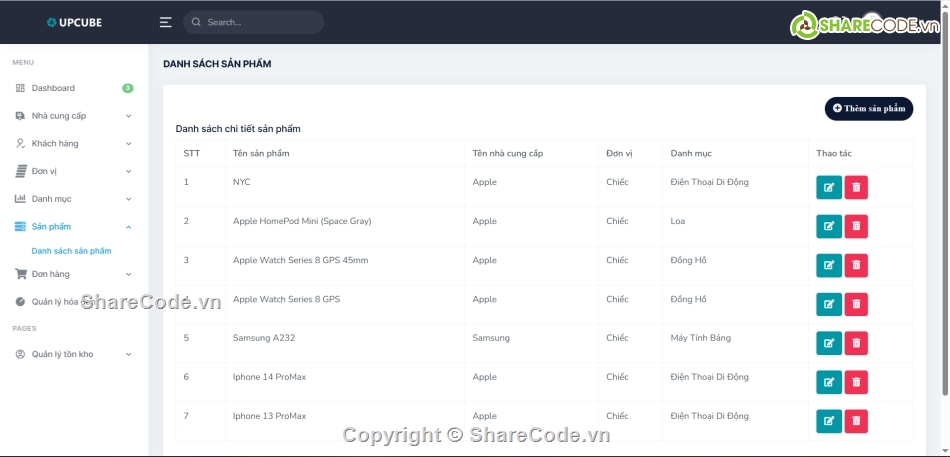The image size is (950, 457).
Task: Open the Khách hàng menu item
Action: click(74, 144)
